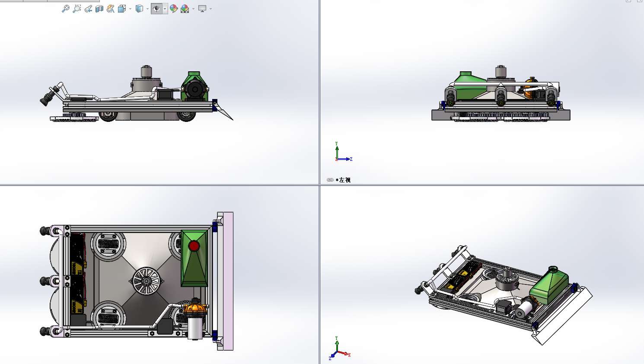The width and height of the screenshot is (644, 364).
Task: Click the X axis of the isometric viewport triad
Action: [x=344, y=354]
